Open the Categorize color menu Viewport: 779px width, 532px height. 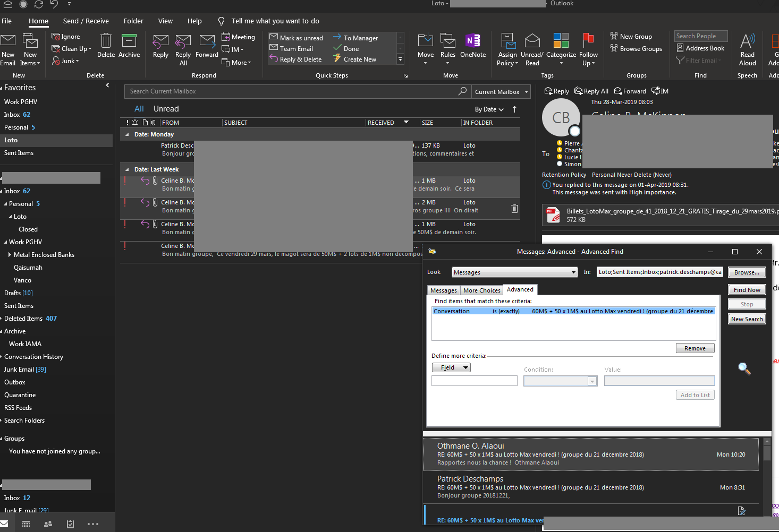[x=561, y=49]
